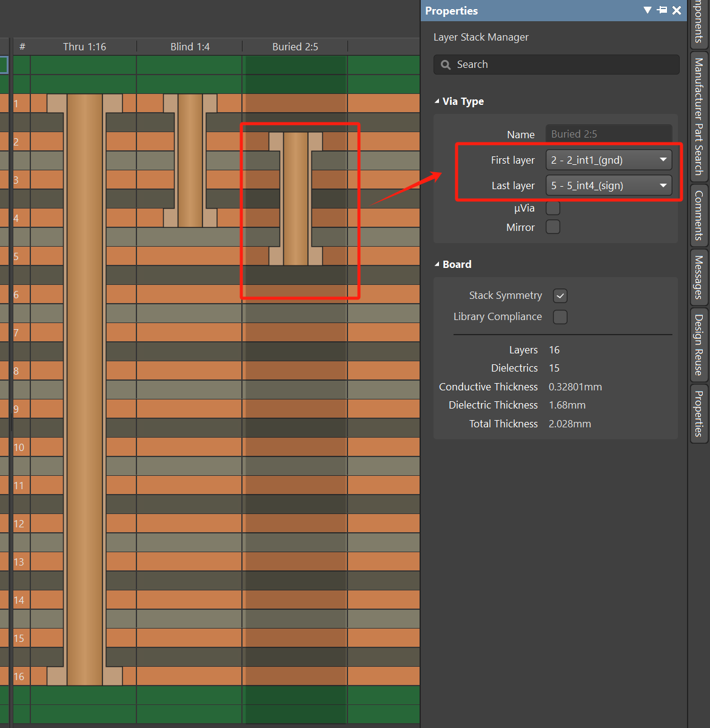Close the Properties panel
Viewport: 710px width, 728px height.
click(677, 10)
